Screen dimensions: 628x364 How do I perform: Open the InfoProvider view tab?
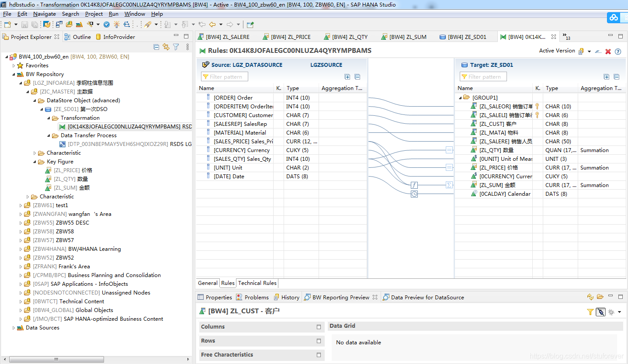[115, 37]
